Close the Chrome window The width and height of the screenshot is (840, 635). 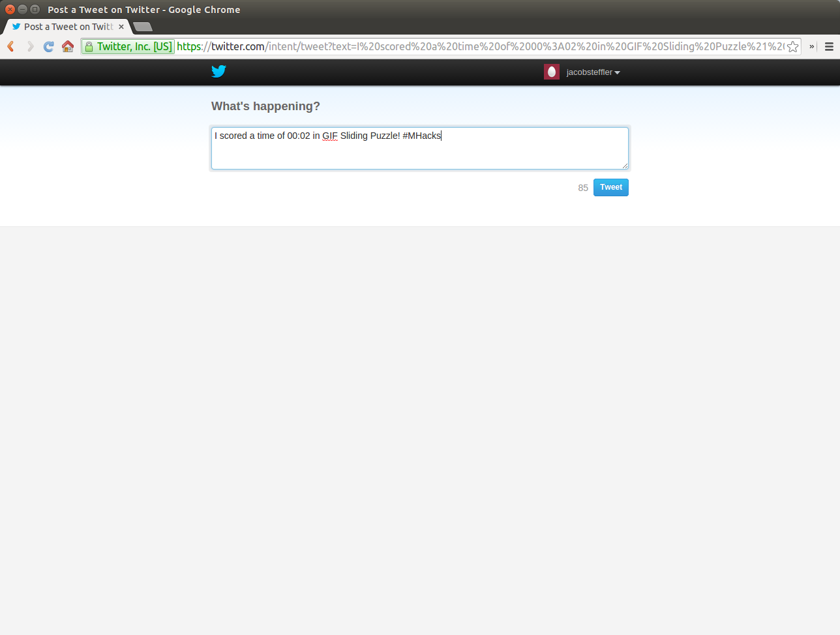10,9
